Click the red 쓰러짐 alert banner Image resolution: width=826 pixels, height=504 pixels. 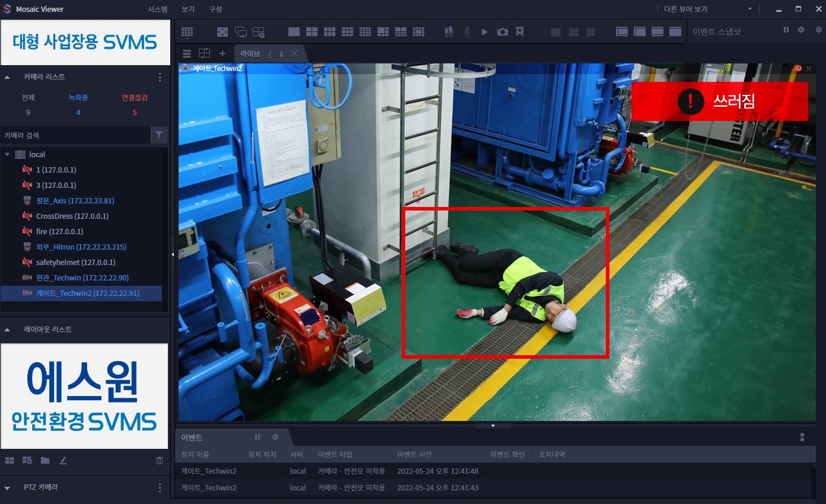pos(719,101)
